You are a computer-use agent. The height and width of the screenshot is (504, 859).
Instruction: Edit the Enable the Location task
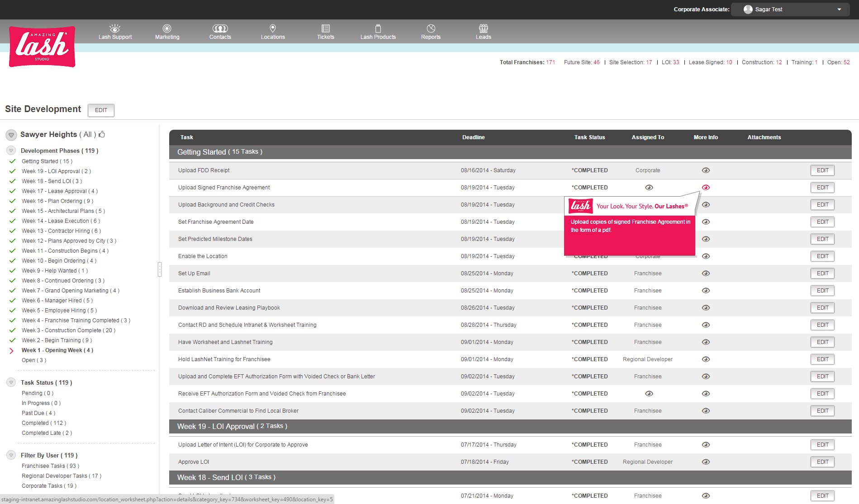coord(822,256)
